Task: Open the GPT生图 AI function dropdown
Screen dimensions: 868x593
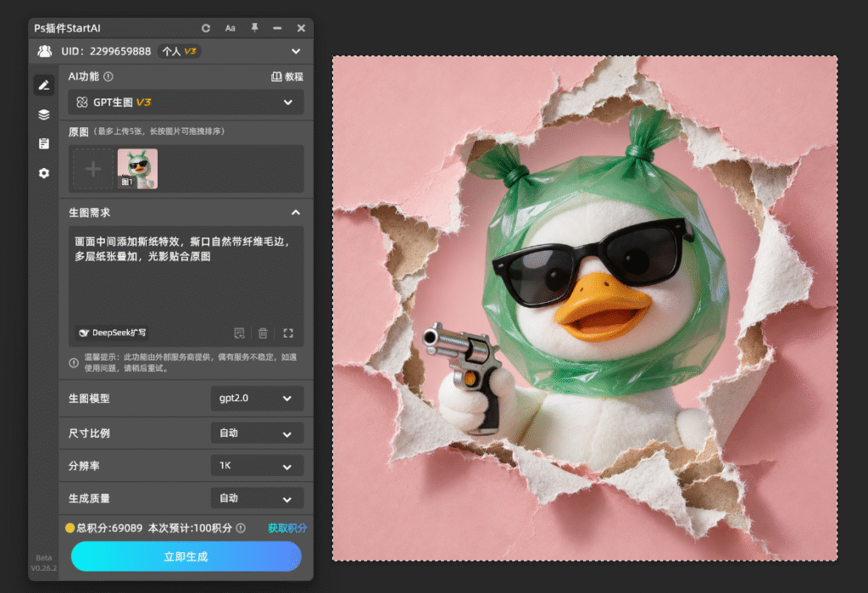Action: tap(186, 103)
